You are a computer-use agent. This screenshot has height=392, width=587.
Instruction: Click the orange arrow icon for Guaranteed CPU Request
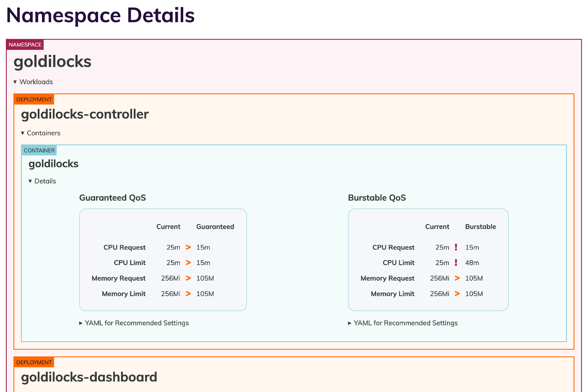(188, 247)
